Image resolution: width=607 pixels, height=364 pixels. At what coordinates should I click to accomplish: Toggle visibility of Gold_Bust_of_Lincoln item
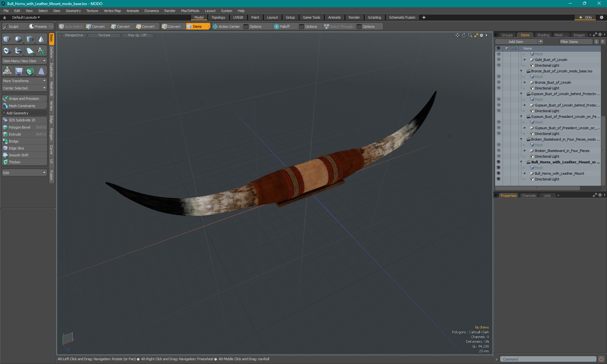[499, 60]
